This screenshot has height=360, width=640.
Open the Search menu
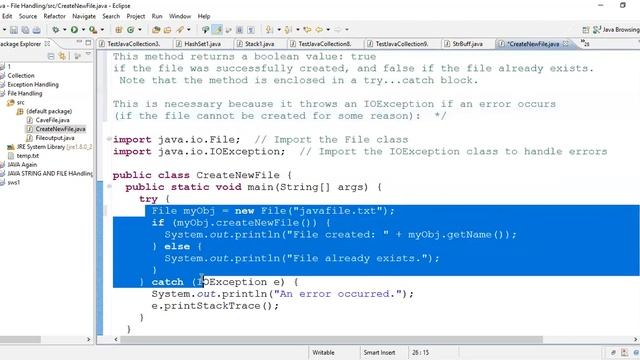point(111,16)
